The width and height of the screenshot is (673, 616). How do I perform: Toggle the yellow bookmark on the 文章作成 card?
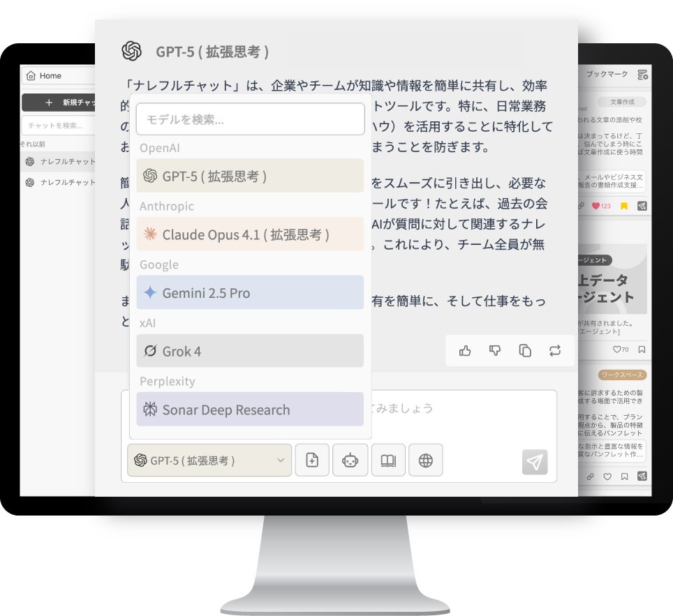(624, 206)
